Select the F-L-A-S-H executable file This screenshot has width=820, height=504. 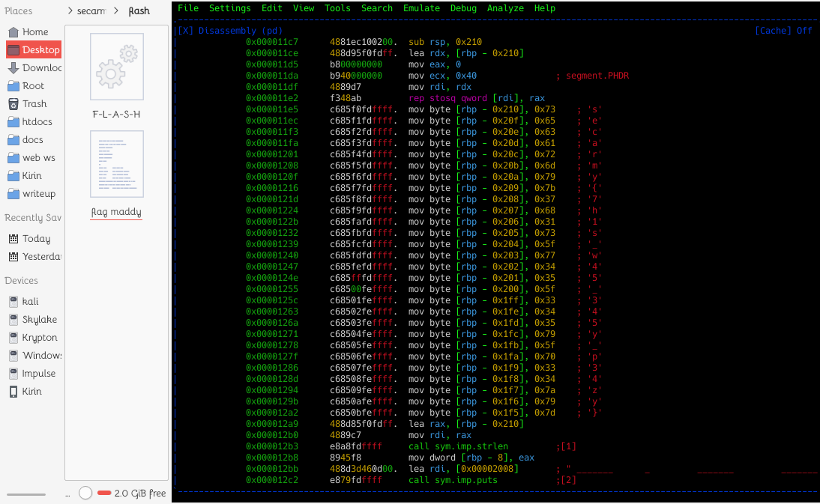click(x=117, y=76)
